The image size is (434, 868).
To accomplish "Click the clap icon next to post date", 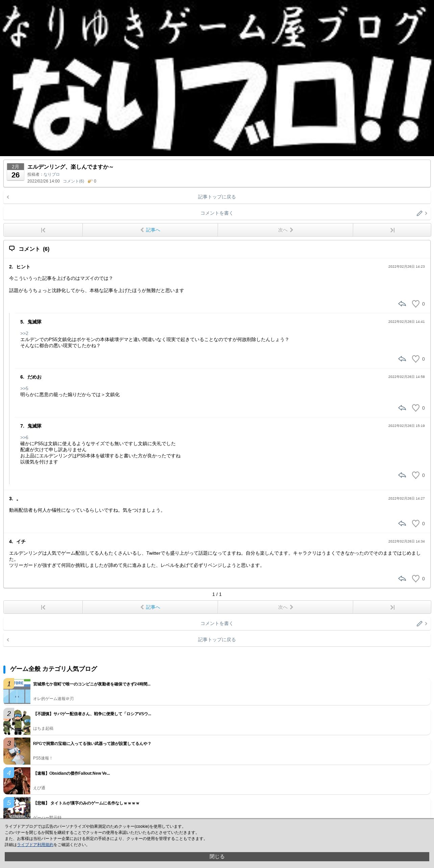I will (90, 181).
